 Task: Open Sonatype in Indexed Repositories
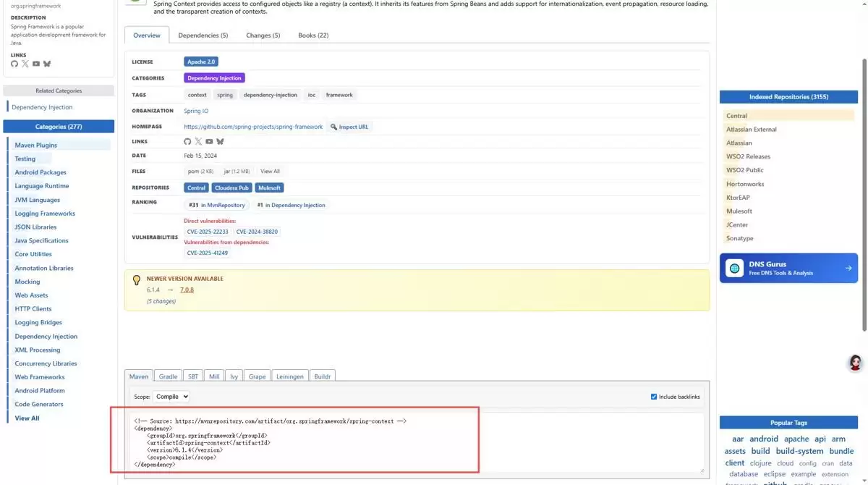click(740, 238)
